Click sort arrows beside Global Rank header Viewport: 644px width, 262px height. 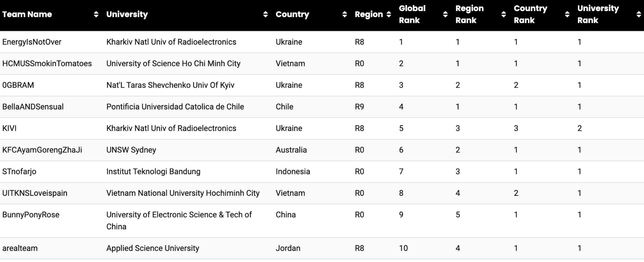pos(445,14)
